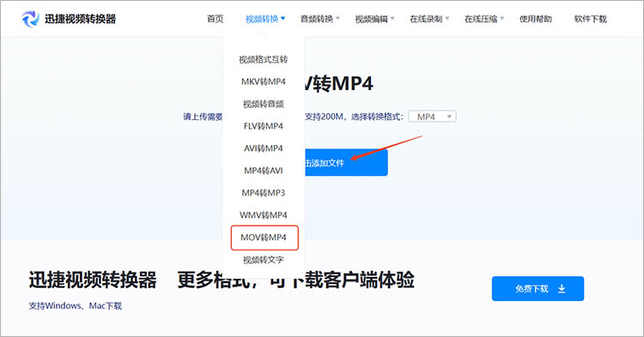Image resolution: width=644 pixels, height=337 pixels.
Task: Expand the 在线录制 navigation menu
Action: [x=429, y=19]
